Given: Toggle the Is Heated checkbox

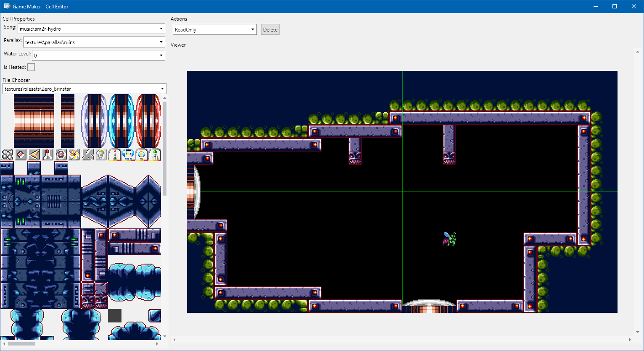Looking at the screenshot, I should (x=31, y=67).
